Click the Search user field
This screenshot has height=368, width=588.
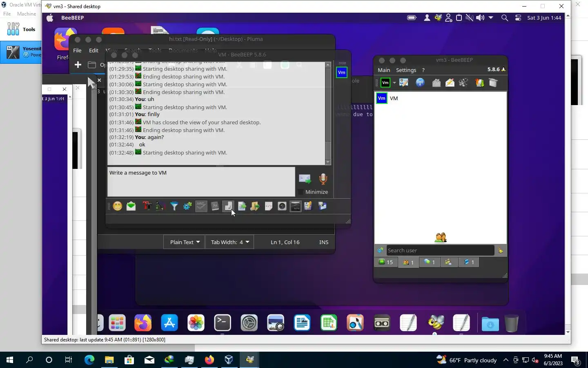click(440, 250)
